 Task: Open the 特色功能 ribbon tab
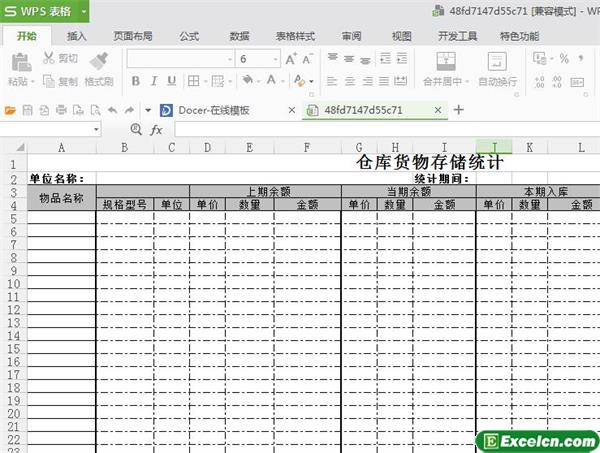coord(520,36)
